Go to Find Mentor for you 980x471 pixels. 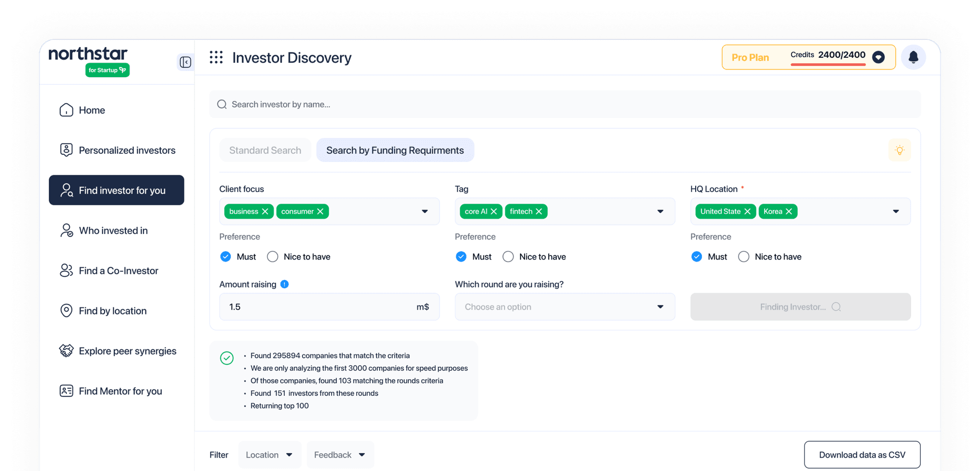coord(120,391)
